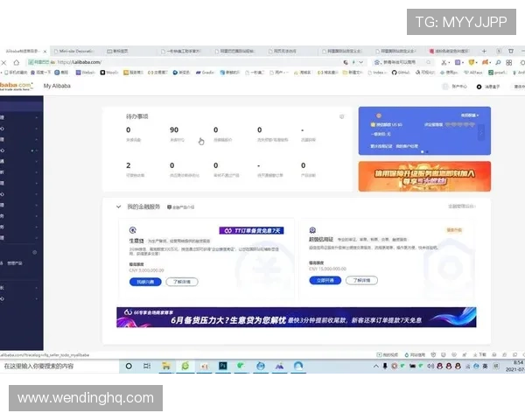Close the active Alibaba tab

tap(45, 52)
